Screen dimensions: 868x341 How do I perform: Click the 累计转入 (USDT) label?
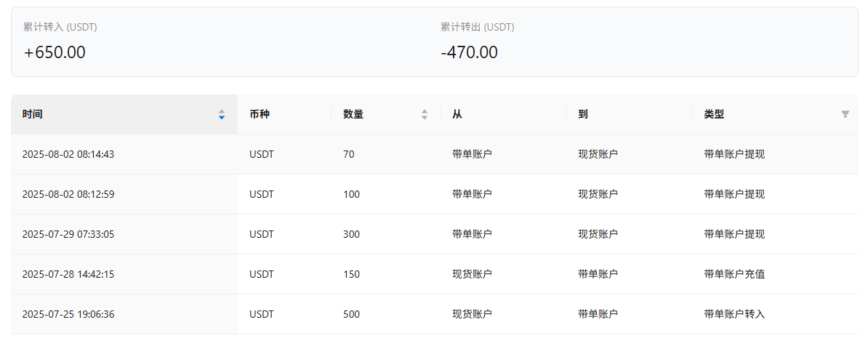(60, 27)
